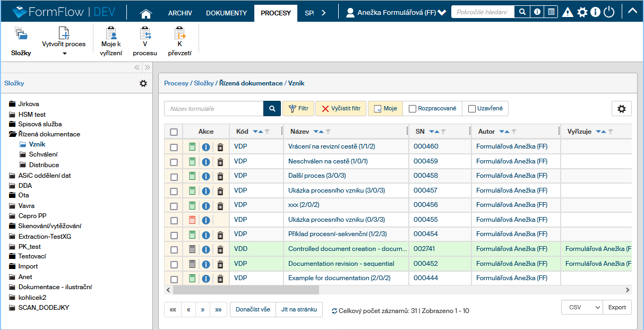
Task: Open info icon for row 000458
Action: coord(206,176)
